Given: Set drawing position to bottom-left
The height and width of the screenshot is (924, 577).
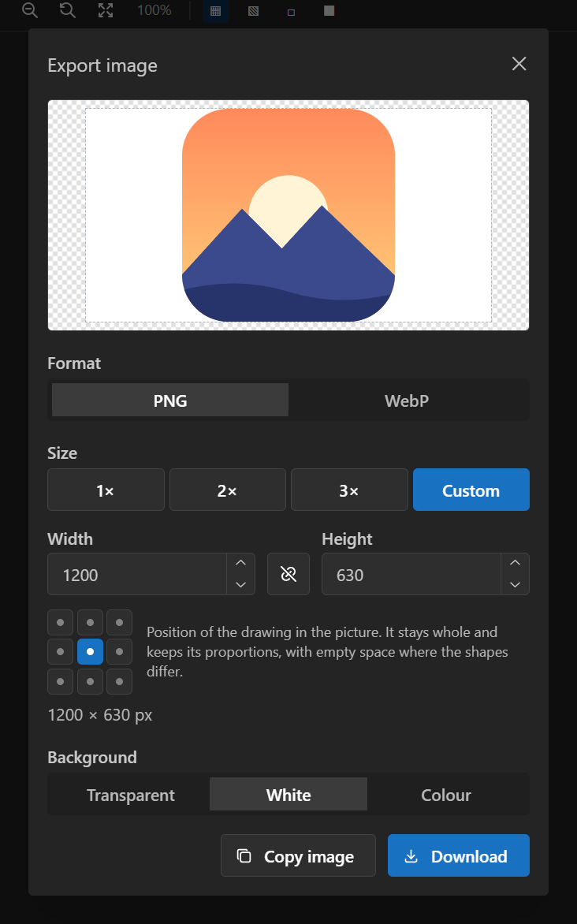Looking at the screenshot, I should tap(60, 682).
